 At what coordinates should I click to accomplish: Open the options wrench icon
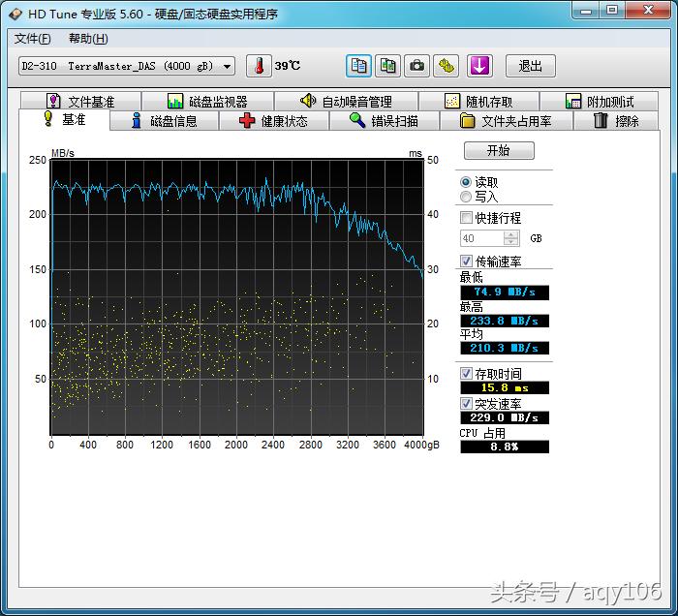446,66
